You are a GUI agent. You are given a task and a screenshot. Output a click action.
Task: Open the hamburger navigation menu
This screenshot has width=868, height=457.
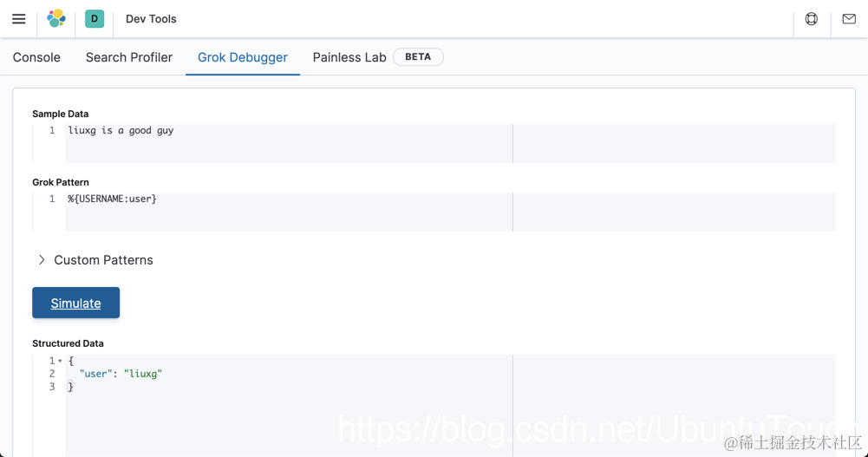(x=19, y=19)
